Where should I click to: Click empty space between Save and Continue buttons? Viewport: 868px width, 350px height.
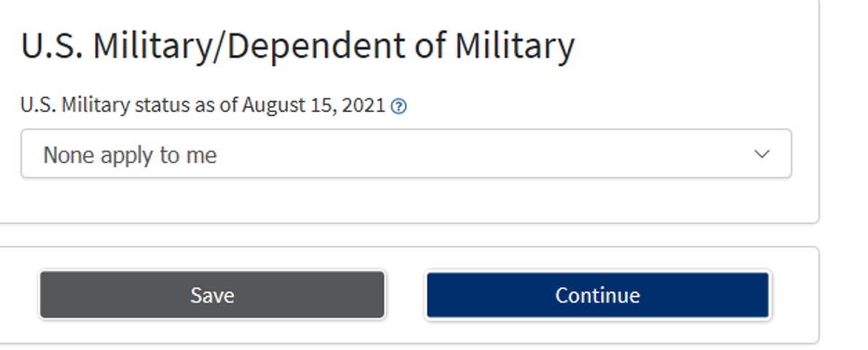405,295
